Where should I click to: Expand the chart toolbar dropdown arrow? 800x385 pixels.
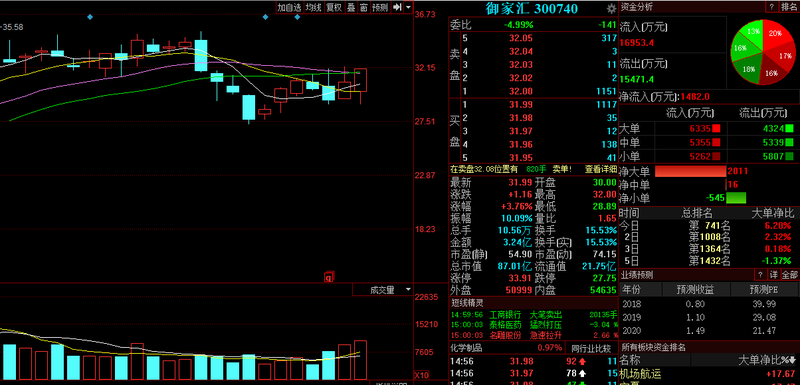[409, 7]
